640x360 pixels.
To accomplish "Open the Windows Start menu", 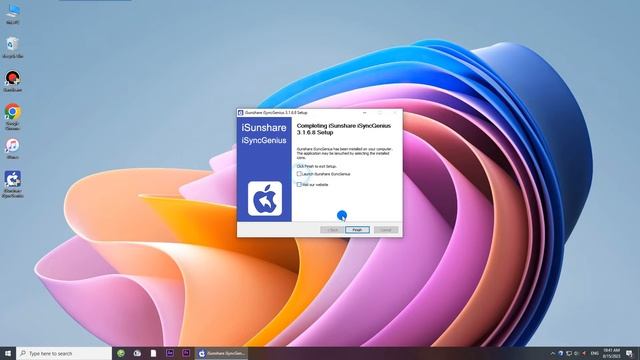I will click(x=8, y=353).
